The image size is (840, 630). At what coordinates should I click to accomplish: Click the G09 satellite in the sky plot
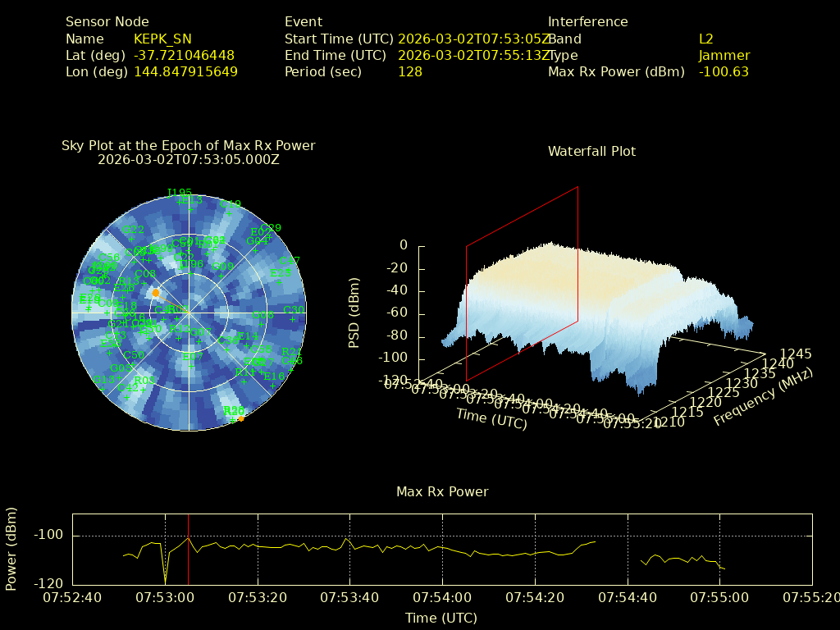click(x=222, y=276)
